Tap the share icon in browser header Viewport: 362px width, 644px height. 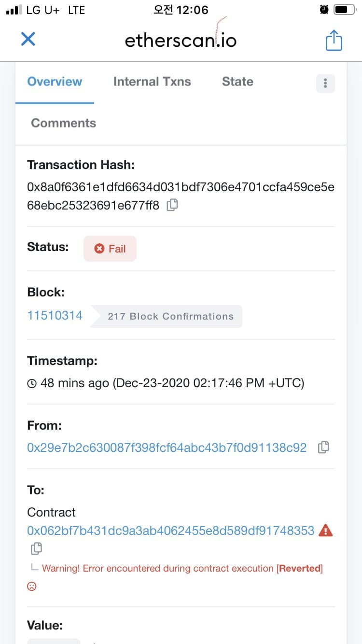[334, 40]
